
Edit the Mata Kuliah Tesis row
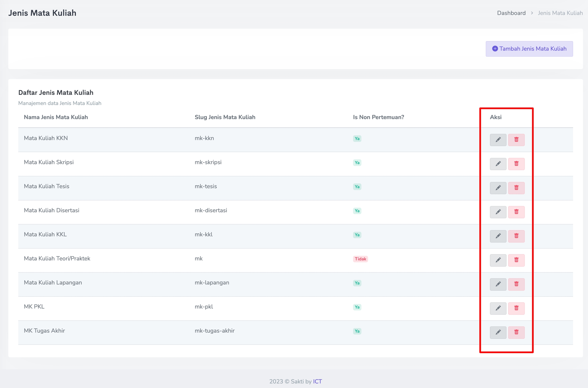[498, 188]
